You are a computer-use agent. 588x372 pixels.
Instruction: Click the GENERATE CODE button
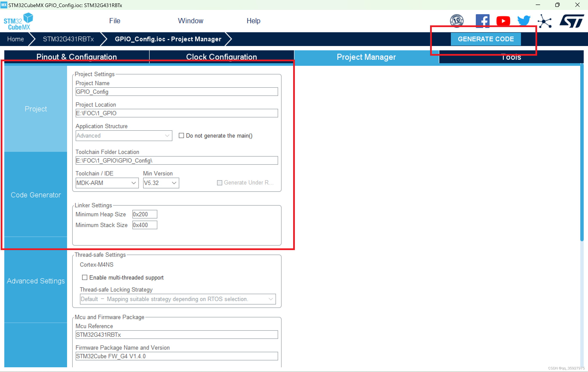(x=485, y=39)
